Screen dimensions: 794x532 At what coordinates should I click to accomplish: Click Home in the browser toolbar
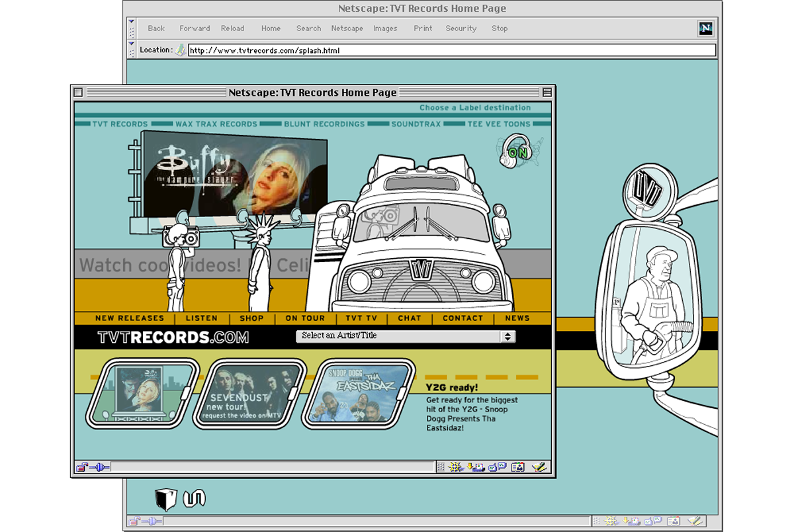coord(271,28)
